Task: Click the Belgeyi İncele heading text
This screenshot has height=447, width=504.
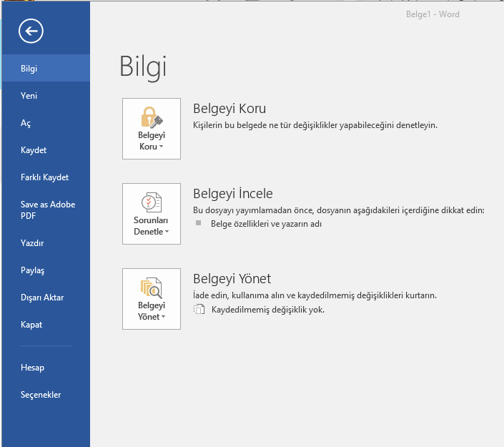Action: 233,194
